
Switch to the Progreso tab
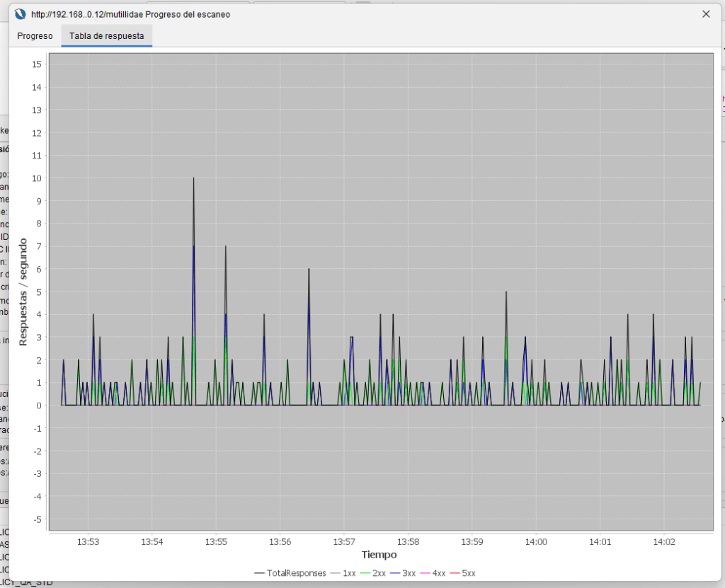click(x=35, y=35)
